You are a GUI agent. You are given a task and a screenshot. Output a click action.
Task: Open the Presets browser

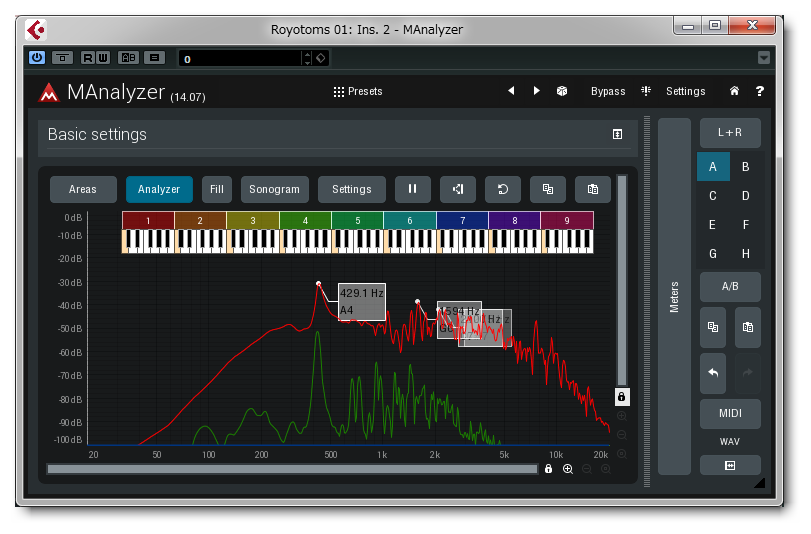(x=358, y=91)
